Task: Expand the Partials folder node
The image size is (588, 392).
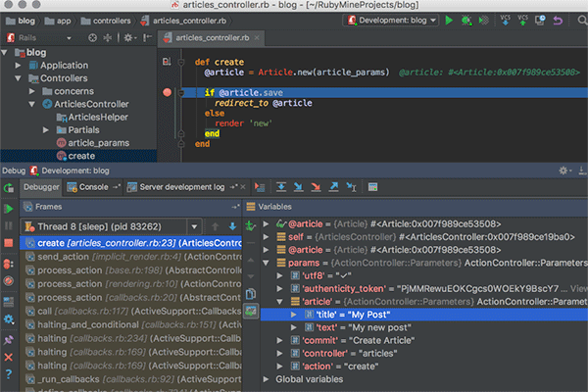Action: point(46,129)
